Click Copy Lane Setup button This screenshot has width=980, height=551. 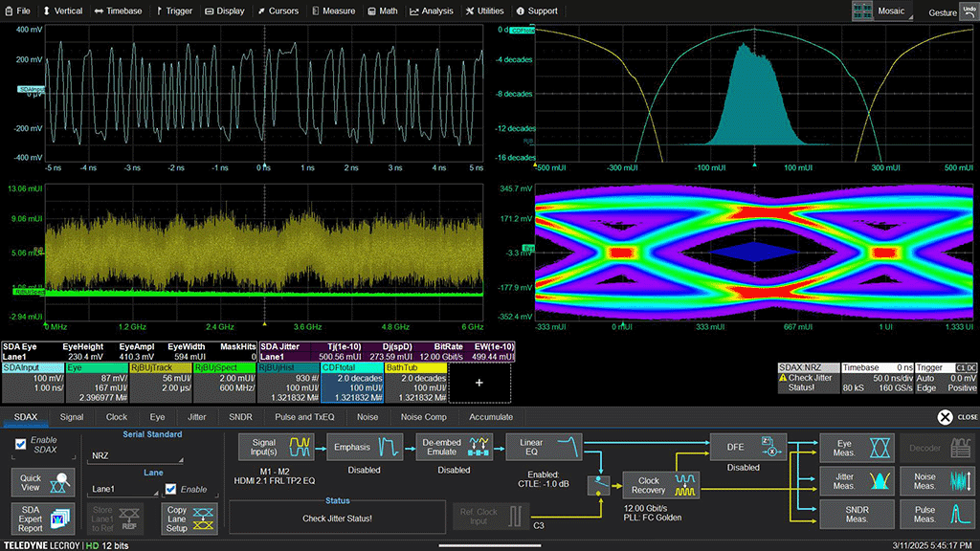pos(190,519)
